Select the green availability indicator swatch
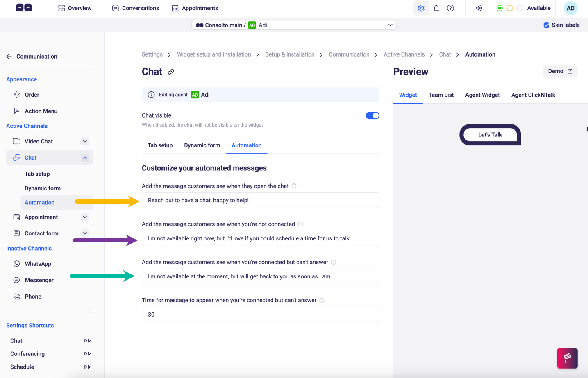 click(x=499, y=8)
